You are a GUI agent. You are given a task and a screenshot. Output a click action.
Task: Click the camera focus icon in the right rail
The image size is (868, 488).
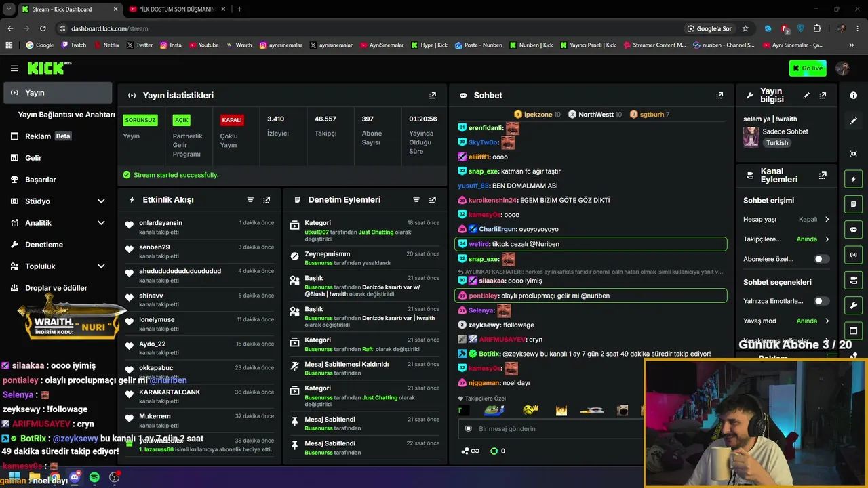pyautogui.click(x=854, y=154)
